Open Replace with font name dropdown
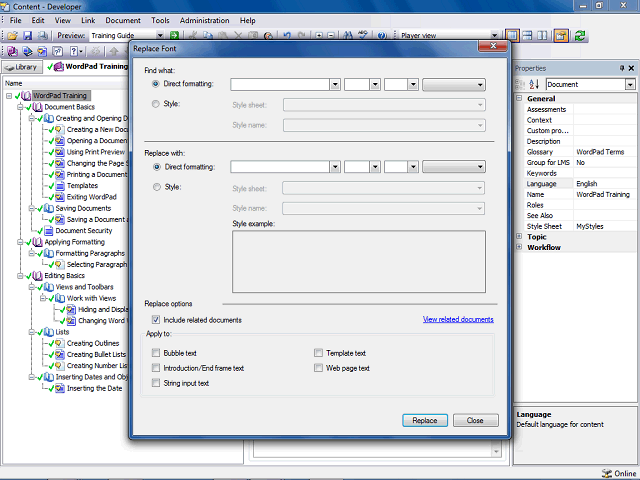Screen dimensions: 640x480 pyautogui.click(x=335, y=167)
